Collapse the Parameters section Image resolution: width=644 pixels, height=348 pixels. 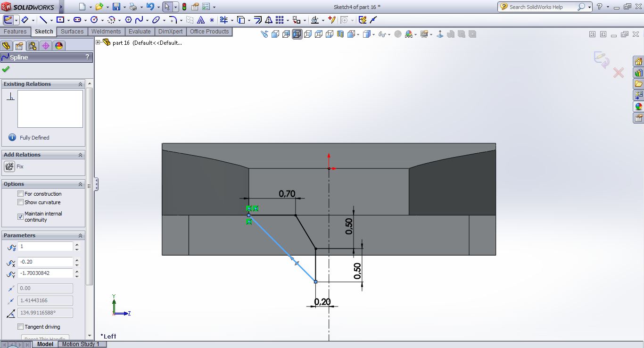point(80,235)
